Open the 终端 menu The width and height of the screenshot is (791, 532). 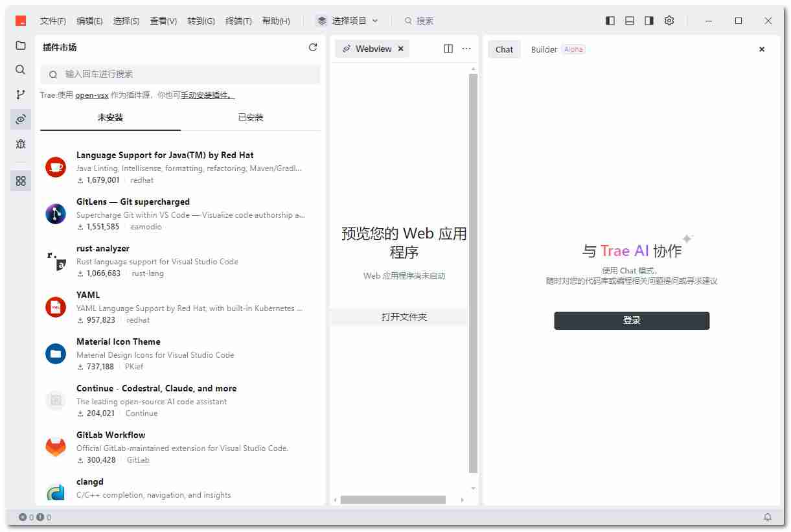pyautogui.click(x=238, y=20)
